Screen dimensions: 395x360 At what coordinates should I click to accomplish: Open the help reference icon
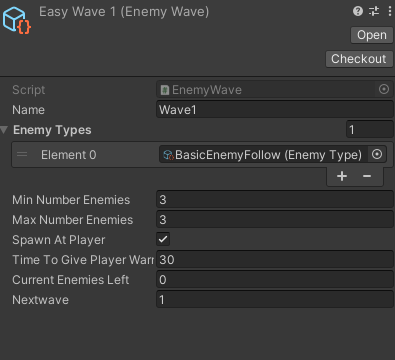[358, 11]
